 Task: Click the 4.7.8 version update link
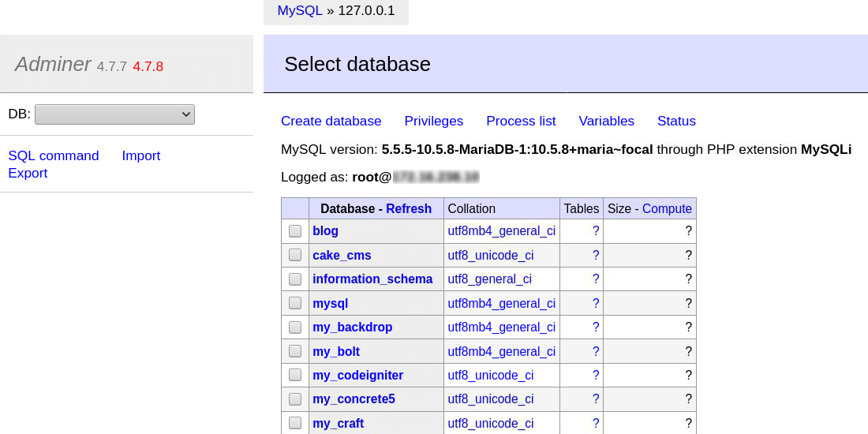click(x=148, y=66)
